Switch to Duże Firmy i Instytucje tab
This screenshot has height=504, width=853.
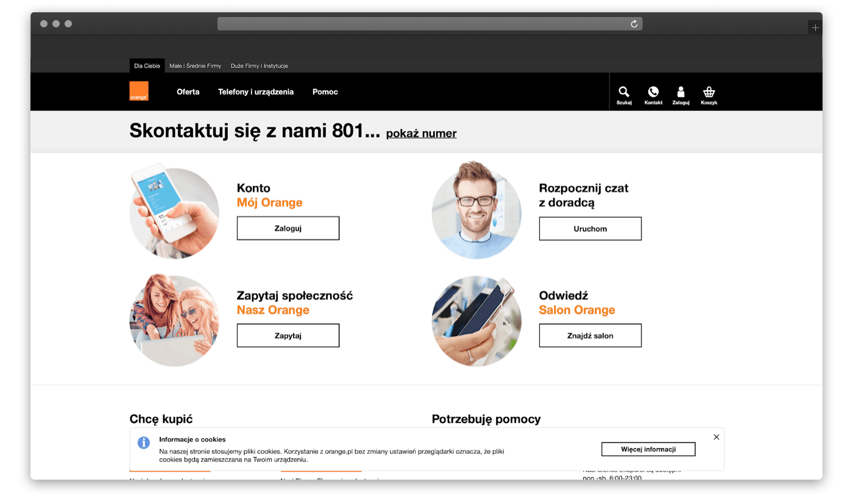tap(260, 66)
